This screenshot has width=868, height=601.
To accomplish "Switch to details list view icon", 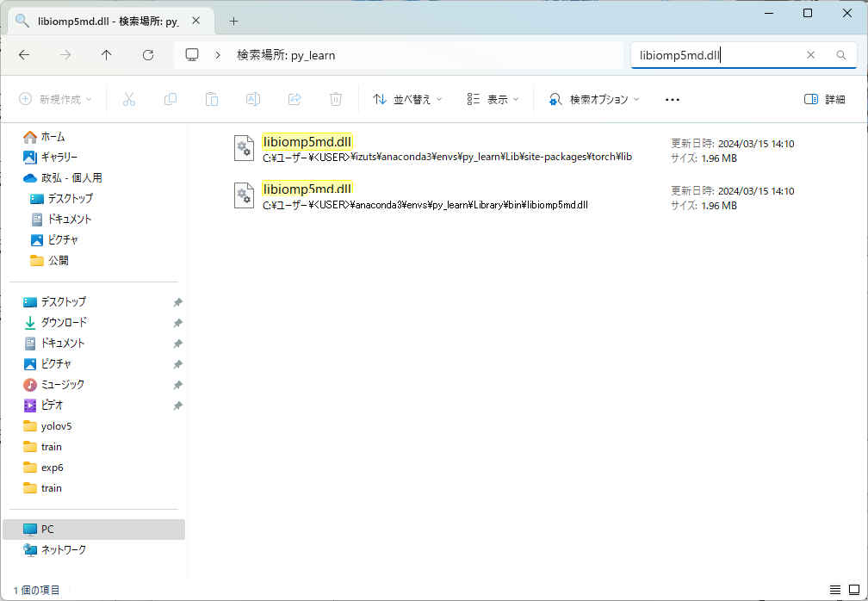I will point(834,590).
